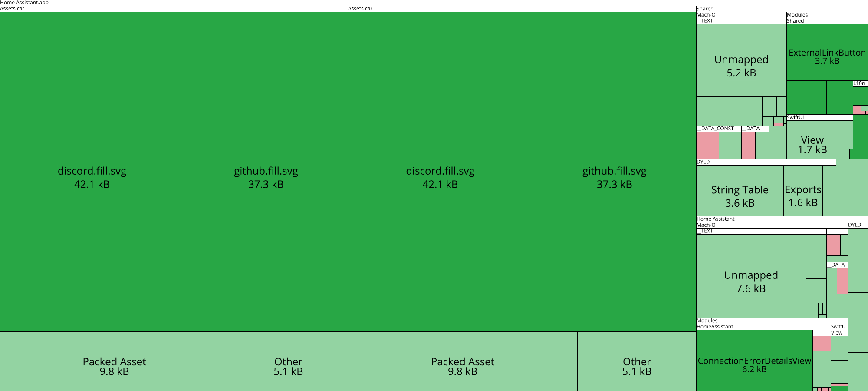Open the top-level Shared section header
The height and width of the screenshot is (391, 868).
click(782, 9)
